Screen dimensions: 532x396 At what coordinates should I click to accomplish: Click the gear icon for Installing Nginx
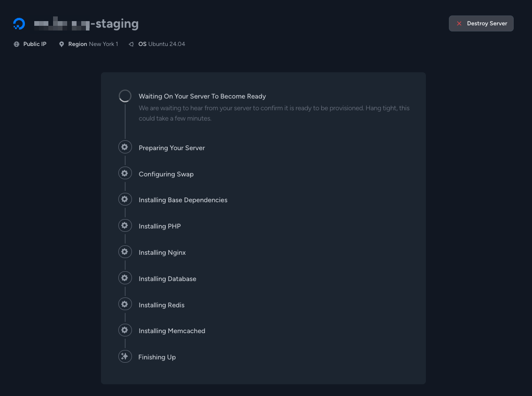(125, 252)
